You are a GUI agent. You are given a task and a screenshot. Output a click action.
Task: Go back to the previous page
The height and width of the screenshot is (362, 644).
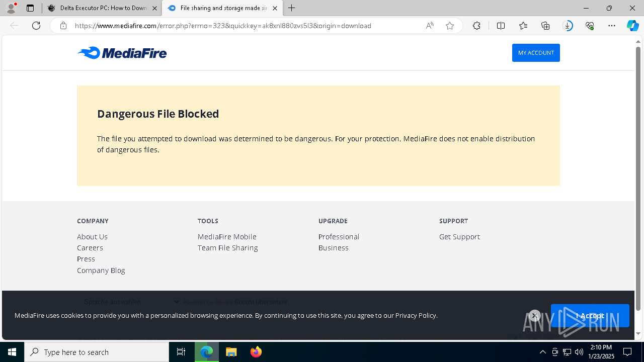(x=14, y=26)
